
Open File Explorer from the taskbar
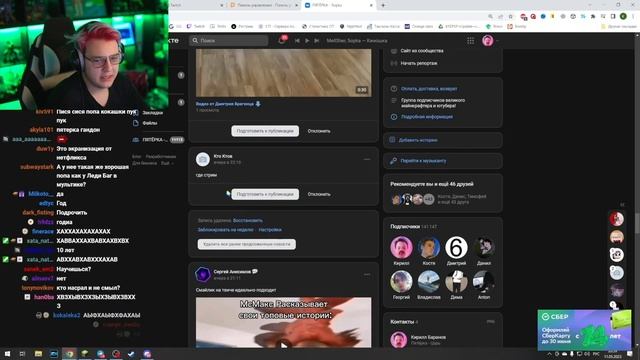click(x=38, y=354)
